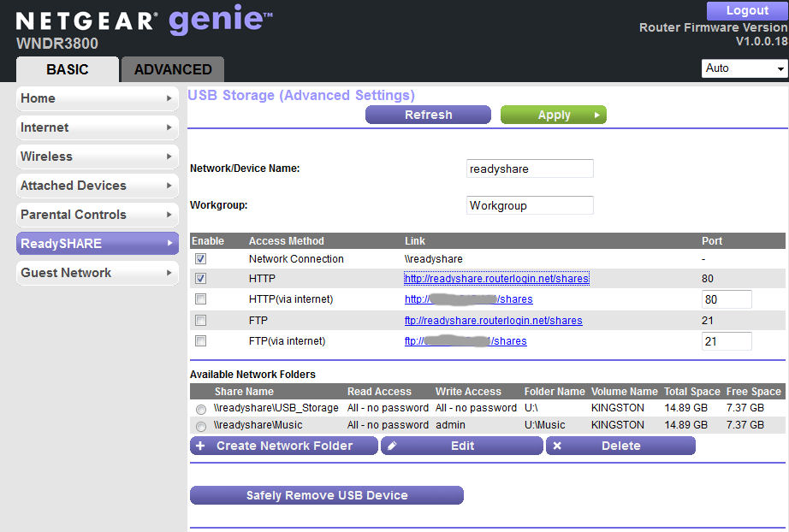Open the Attached Devices sidebar menu

97,186
